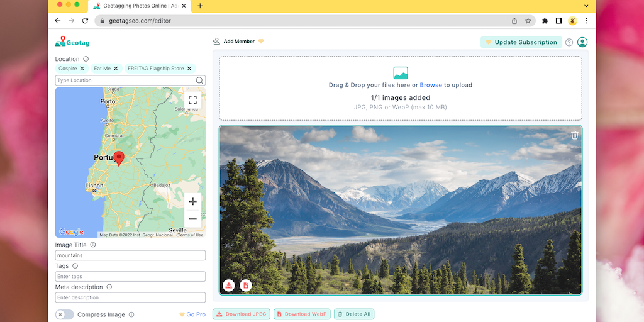Click the Badajoz label on the map
The image size is (644, 322).
point(162,186)
